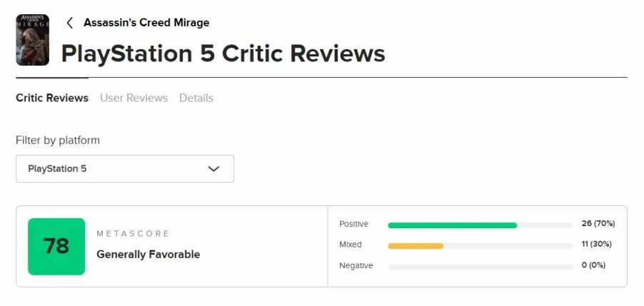Image resolution: width=644 pixels, height=306 pixels.
Task: Filter by Negative reviews label
Action: [x=356, y=266]
